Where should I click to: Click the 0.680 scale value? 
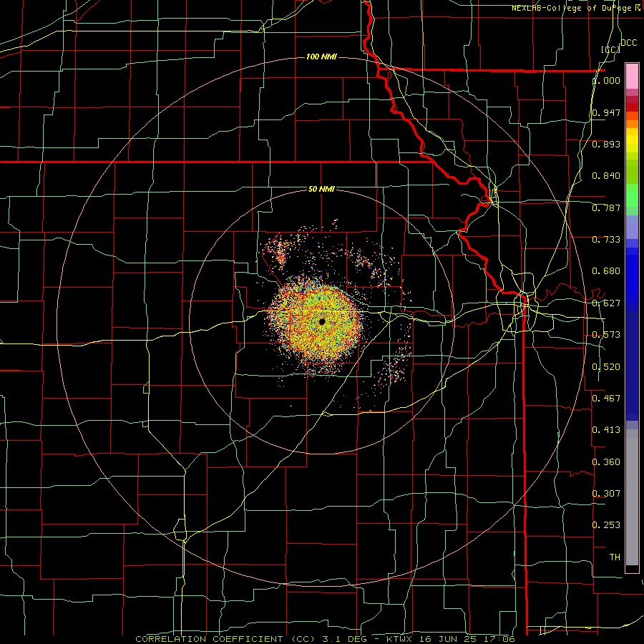[x=606, y=271]
